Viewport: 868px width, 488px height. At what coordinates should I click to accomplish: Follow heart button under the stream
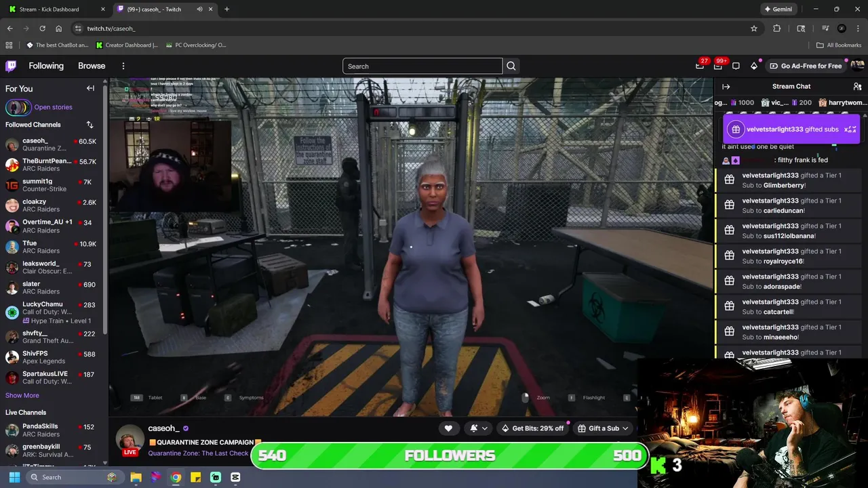click(x=448, y=428)
